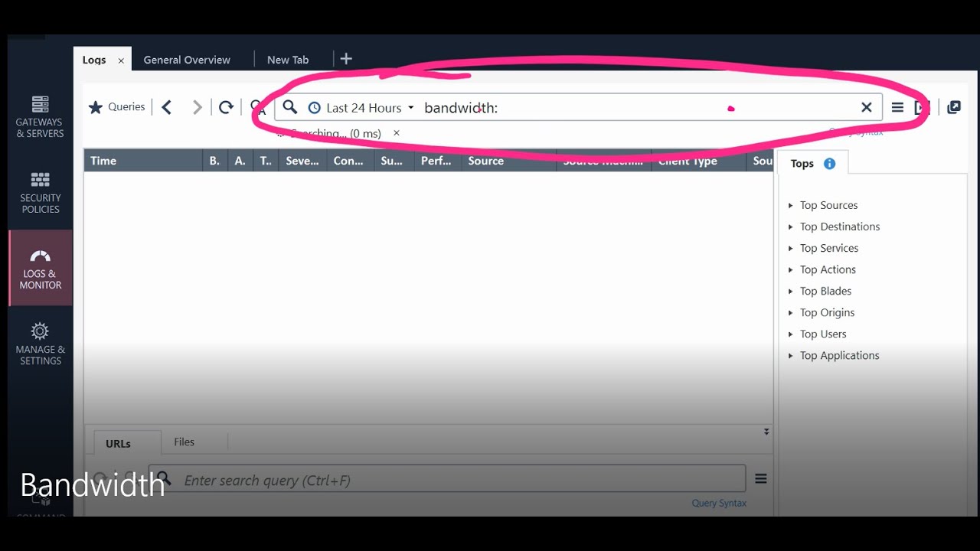Switch to New Tab

pos(288,60)
